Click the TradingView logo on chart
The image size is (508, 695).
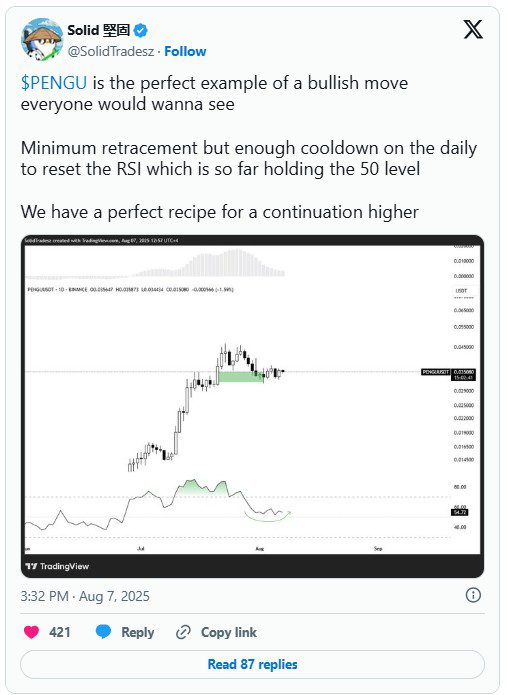[x=57, y=566]
